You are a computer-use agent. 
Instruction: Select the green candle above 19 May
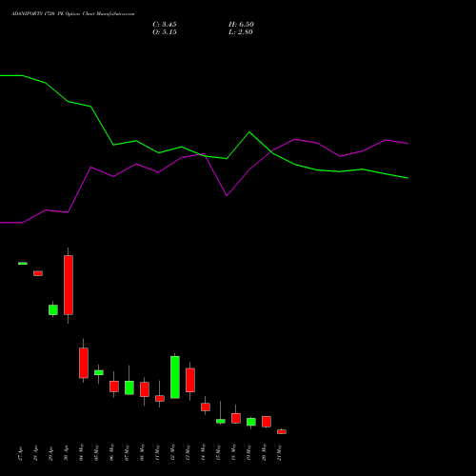click(251, 422)
